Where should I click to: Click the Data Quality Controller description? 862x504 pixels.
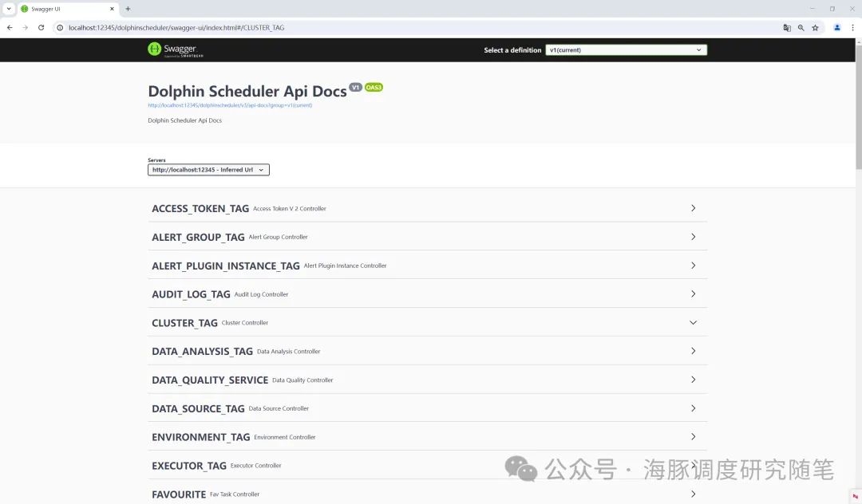(x=303, y=380)
